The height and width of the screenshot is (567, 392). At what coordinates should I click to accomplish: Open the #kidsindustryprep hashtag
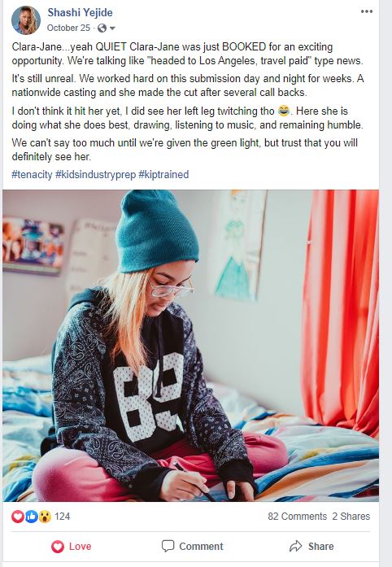click(95, 174)
